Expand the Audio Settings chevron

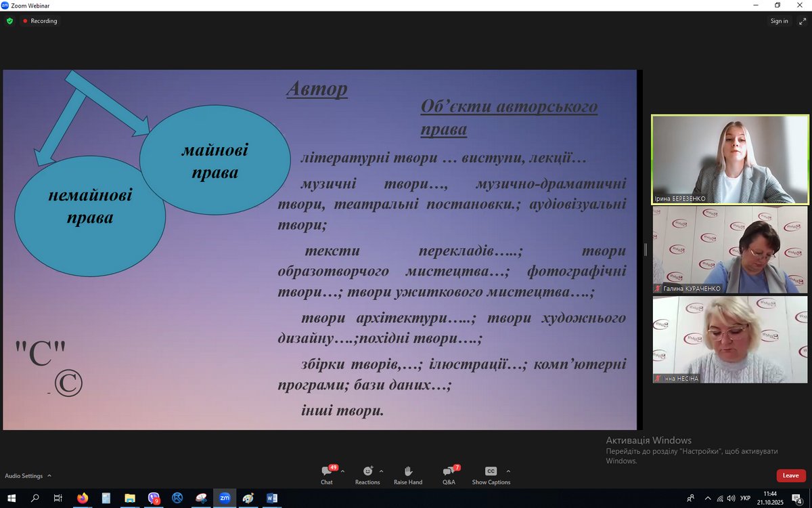pyautogui.click(x=49, y=476)
